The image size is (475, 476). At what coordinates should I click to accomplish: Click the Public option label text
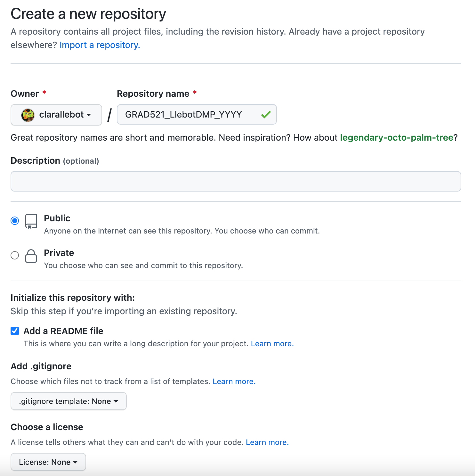(57, 218)
